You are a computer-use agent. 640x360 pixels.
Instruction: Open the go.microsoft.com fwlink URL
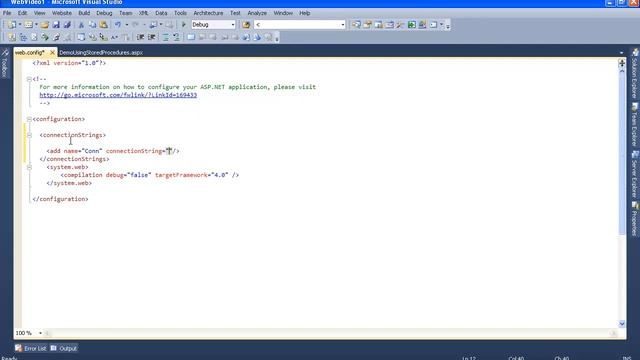[118, 95]
